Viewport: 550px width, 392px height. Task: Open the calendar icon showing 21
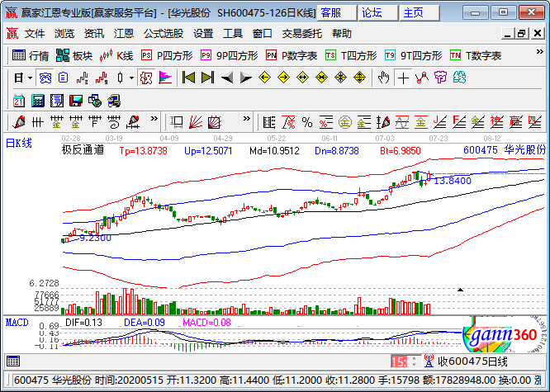pyautogui.click(x=19, y=101)
